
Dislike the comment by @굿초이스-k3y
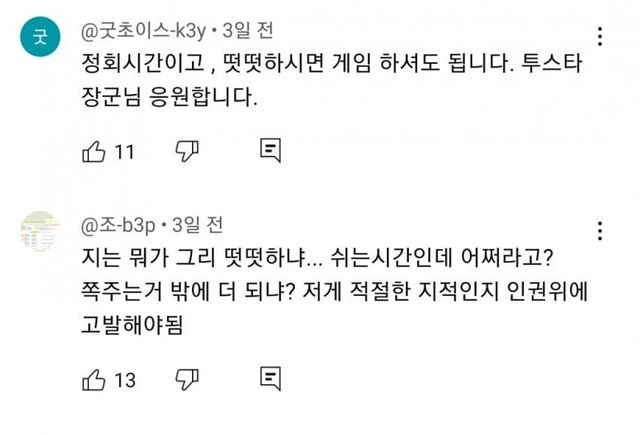(x=185, y=151)
